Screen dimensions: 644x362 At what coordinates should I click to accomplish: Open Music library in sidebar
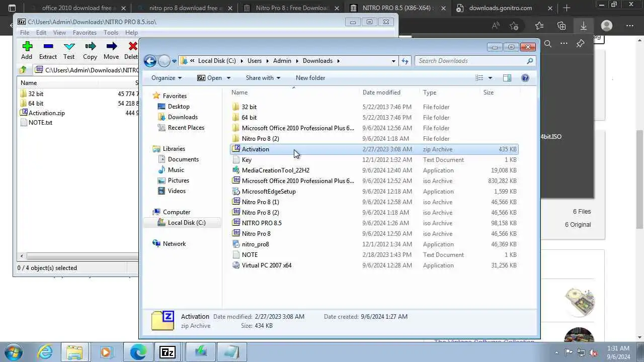176,170
